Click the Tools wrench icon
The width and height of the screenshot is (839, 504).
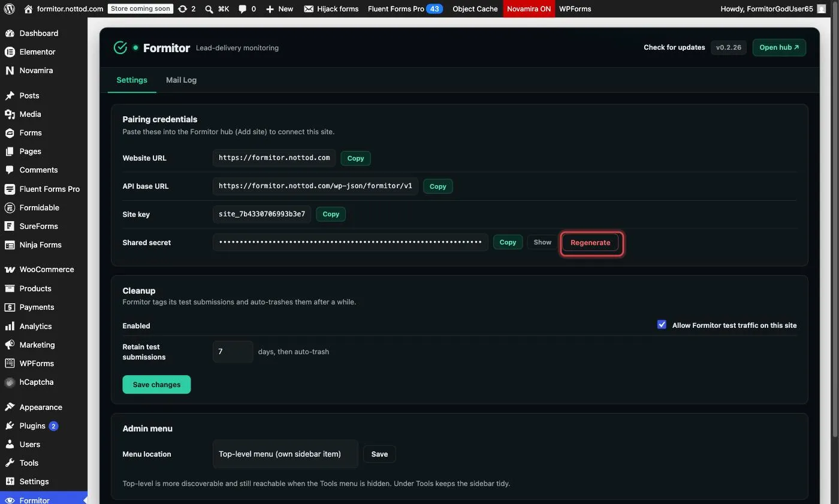(10, 463)
